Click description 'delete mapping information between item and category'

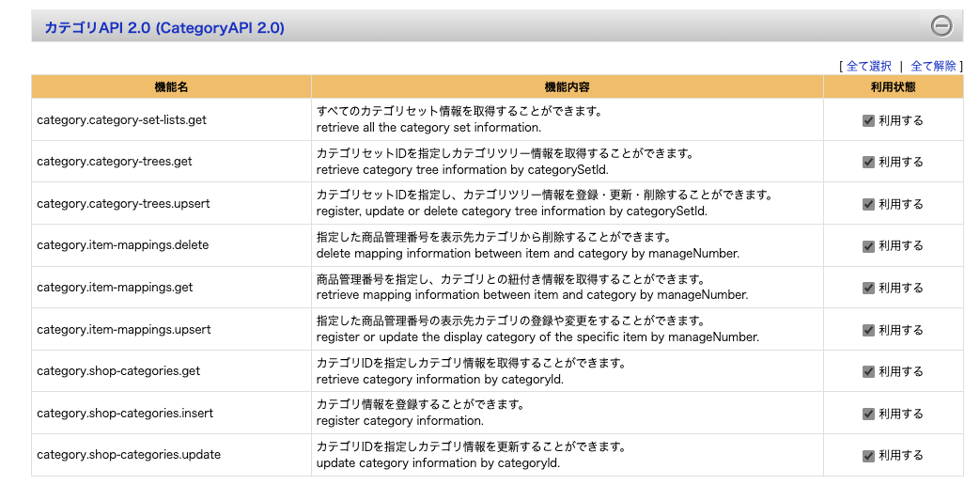pyautogui.click(x=528, y=253)
